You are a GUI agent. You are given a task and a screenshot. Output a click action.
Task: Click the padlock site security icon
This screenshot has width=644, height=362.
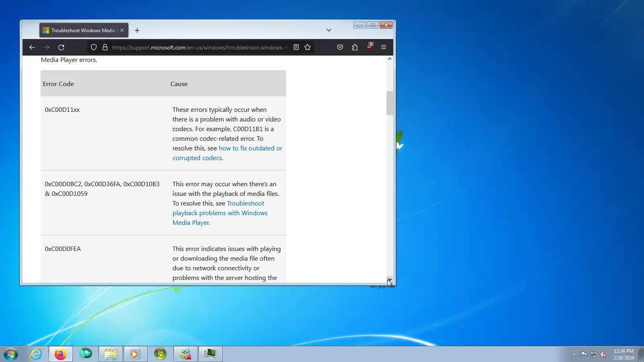tap(105, 47)
